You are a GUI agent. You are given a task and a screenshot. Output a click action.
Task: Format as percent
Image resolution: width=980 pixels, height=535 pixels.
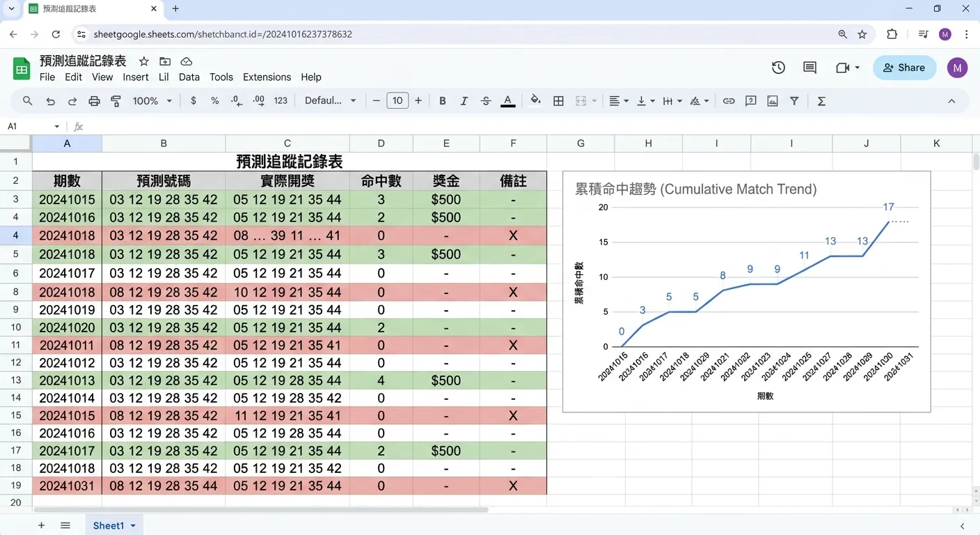[x=215, y=101]
